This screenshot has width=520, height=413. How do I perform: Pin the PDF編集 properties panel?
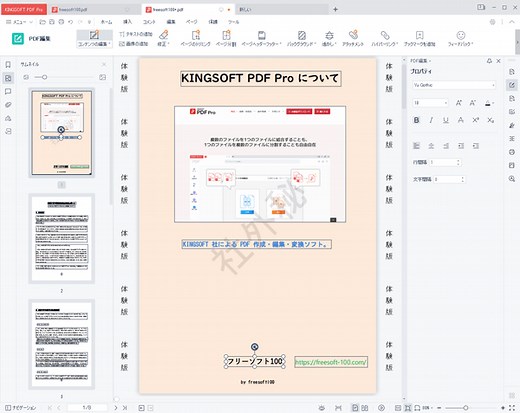pos(489,61)
